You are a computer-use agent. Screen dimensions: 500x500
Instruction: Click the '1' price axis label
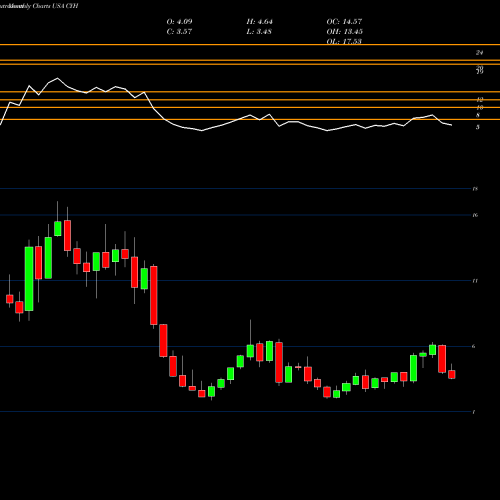click(474, 412)
